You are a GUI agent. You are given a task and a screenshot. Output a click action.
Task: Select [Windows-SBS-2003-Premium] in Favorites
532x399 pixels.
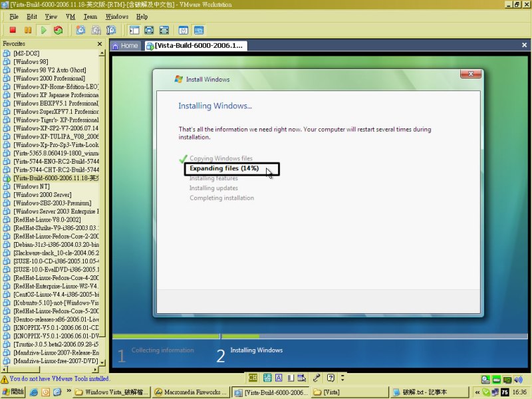click(x=53, y=203)
